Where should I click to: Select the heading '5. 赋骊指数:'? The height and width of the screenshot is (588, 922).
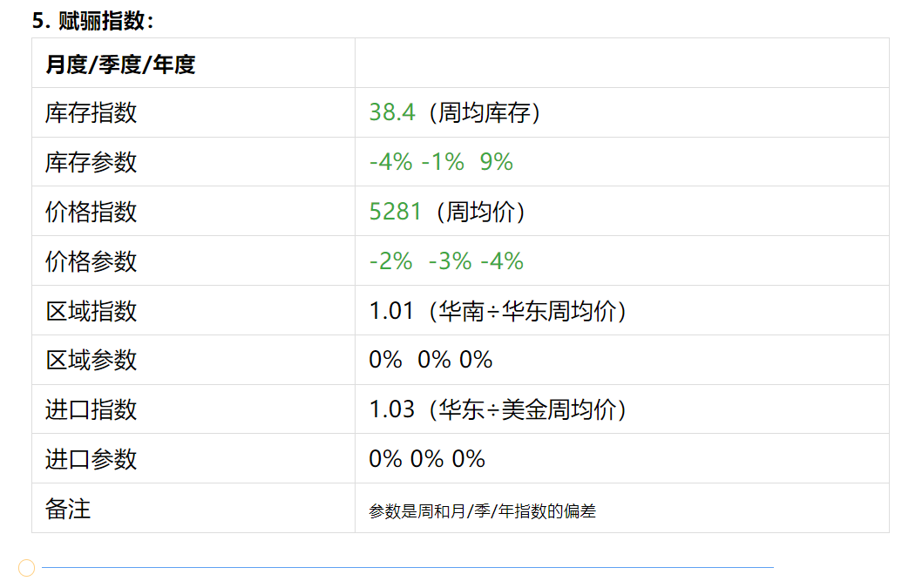pyautogui.click(x=93, y=21)
